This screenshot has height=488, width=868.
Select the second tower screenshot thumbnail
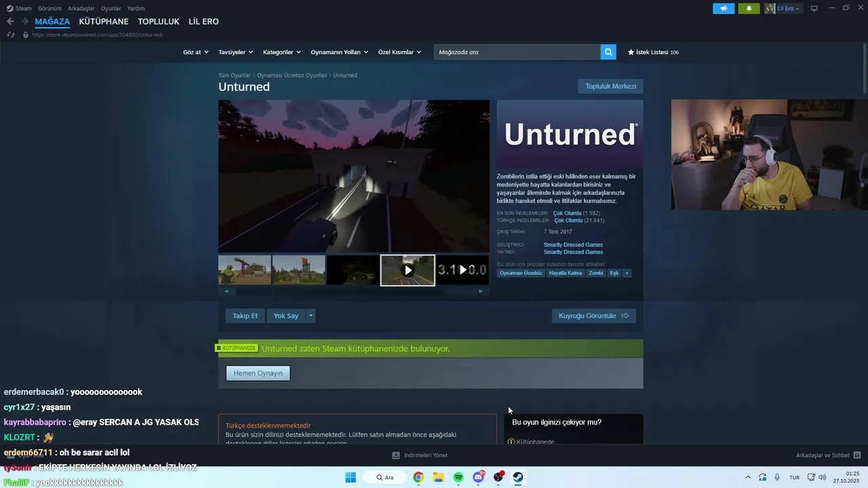(x=299, y=270)
